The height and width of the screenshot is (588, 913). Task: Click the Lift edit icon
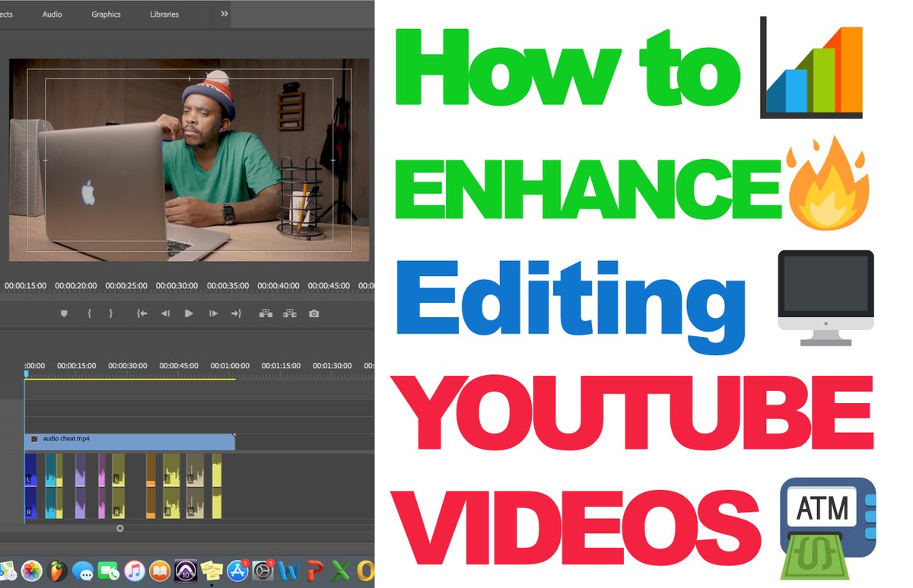click(266, 313)
